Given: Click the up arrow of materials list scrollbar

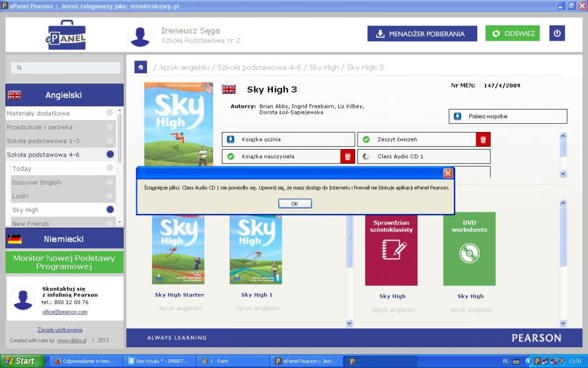Looking at the screenshot, I should (x=563, y=136).
